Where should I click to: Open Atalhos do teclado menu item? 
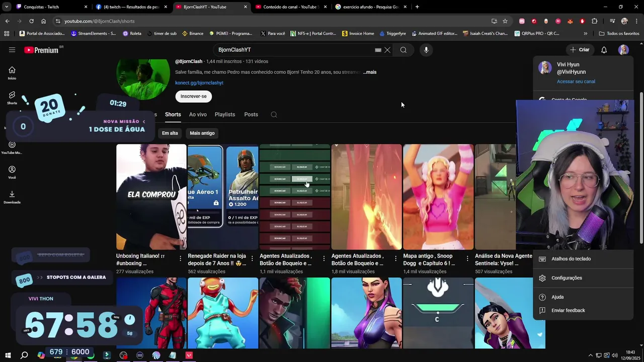pos(583,259)
